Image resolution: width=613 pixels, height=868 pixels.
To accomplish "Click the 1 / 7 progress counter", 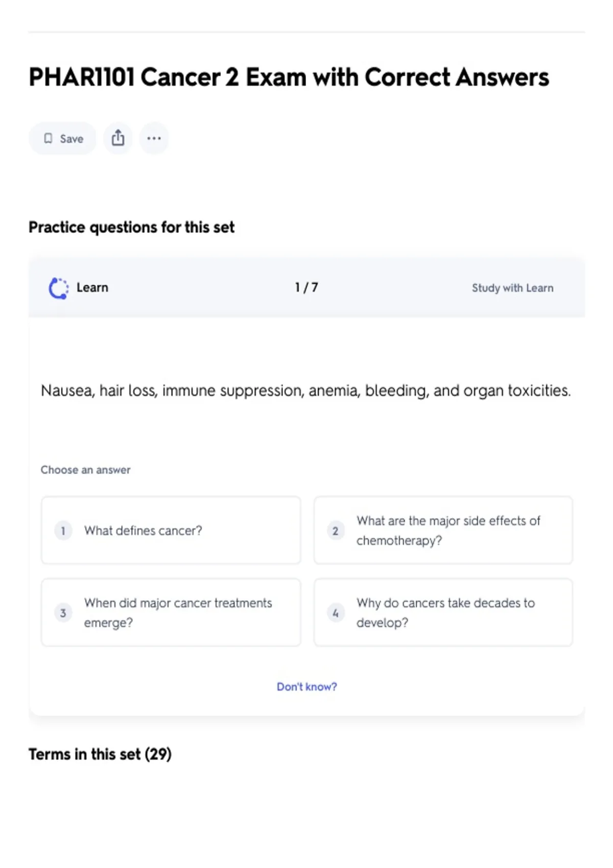I will tap(306, 287).
